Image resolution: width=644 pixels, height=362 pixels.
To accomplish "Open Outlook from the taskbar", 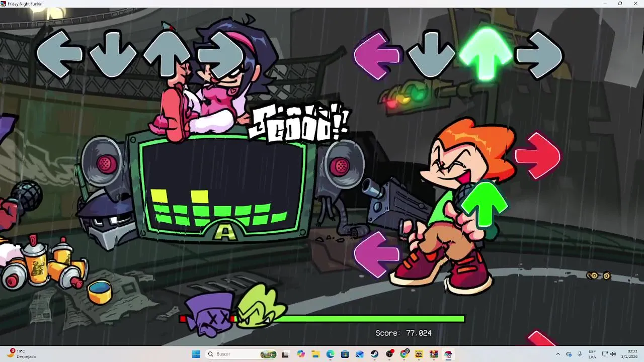I will point(360,354).
